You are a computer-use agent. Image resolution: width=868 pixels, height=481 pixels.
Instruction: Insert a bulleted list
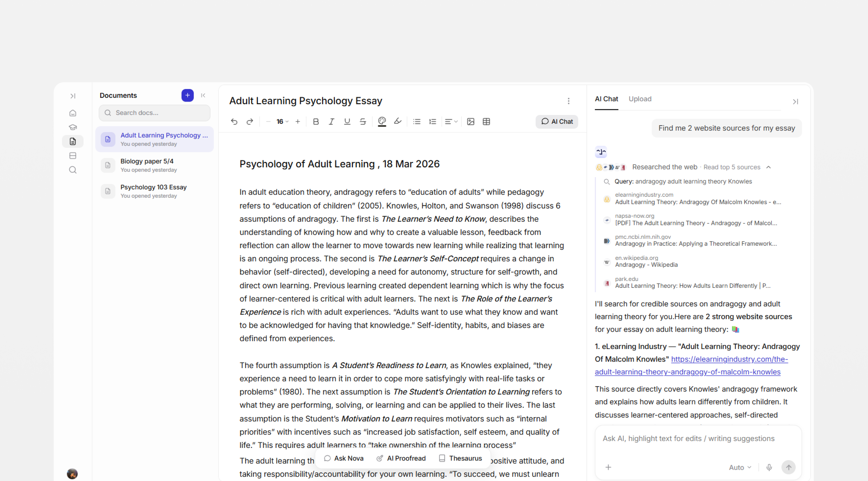pyautogui.click(x=417, y=122)
